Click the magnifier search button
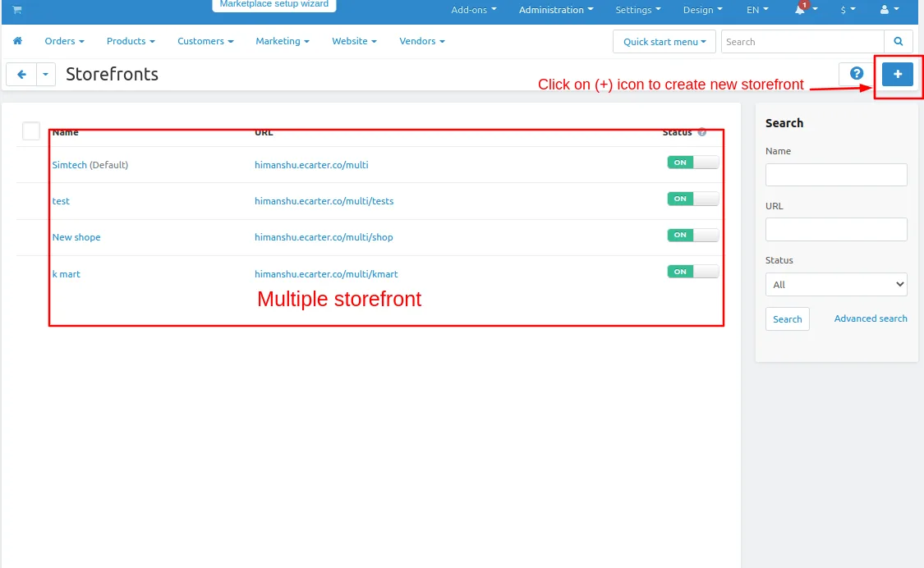The width and height of the screenshot is (924, 568). coord(898,41)
